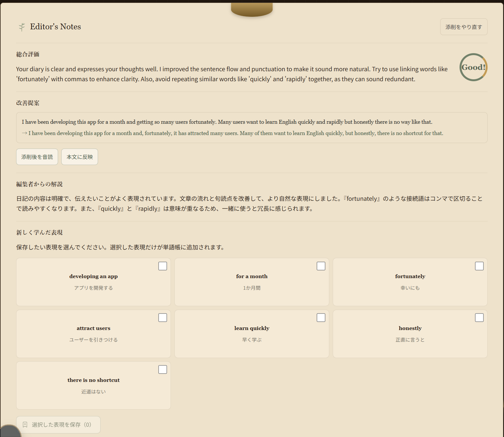
Task: Check the 'developing an app' checkbox
Action: (x=163, y=266)
